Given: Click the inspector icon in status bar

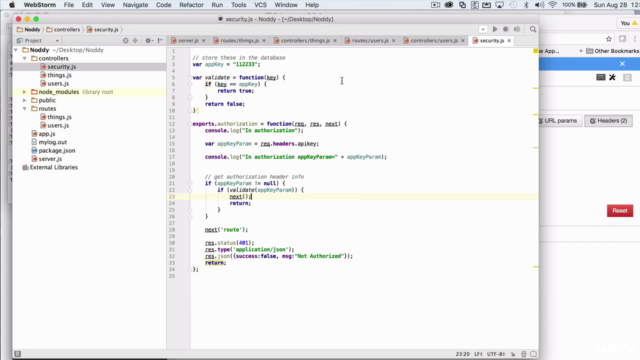Looking at the screenshot, I should point(524,354).
